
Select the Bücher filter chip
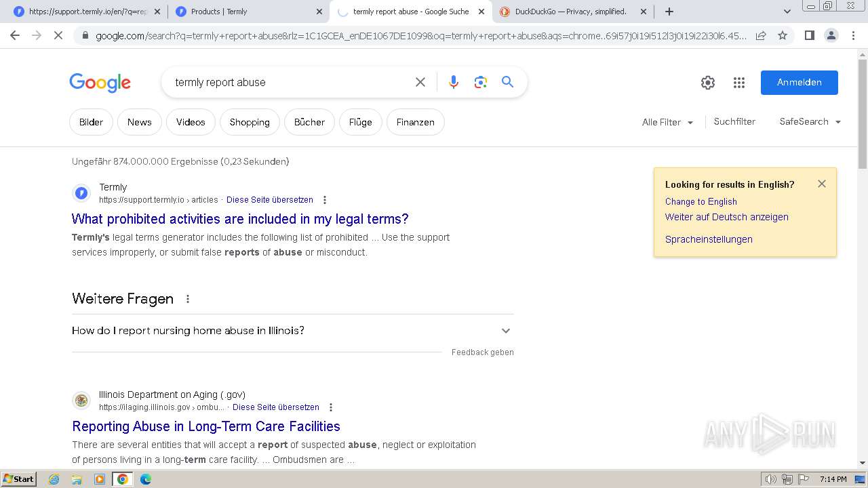click(309, 122)
